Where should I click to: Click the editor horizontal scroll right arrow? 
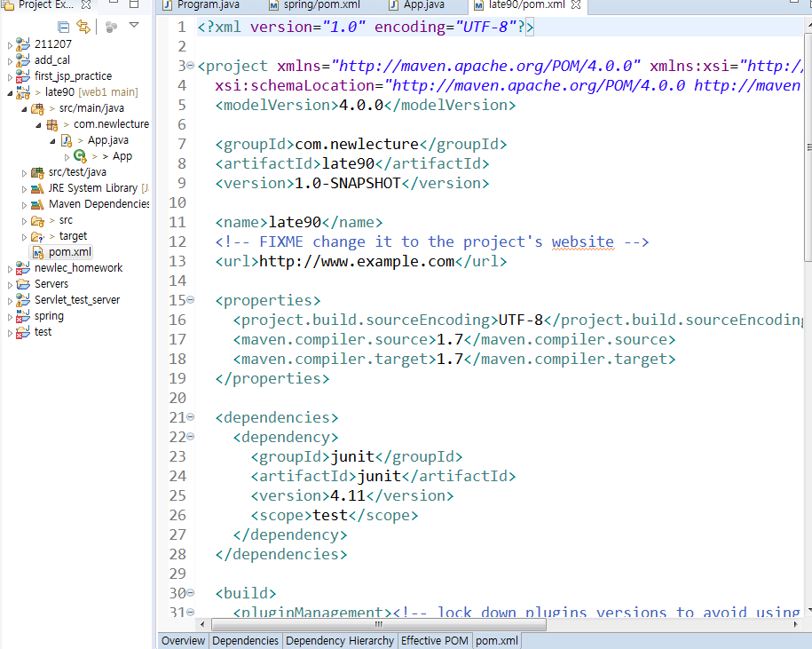pyautogui.click(x=795, y=624)
